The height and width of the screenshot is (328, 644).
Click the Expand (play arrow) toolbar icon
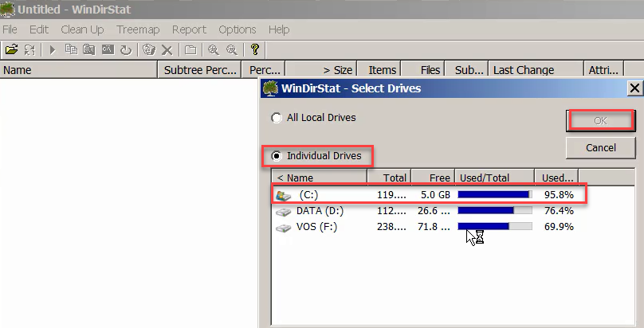click(52, 49)
